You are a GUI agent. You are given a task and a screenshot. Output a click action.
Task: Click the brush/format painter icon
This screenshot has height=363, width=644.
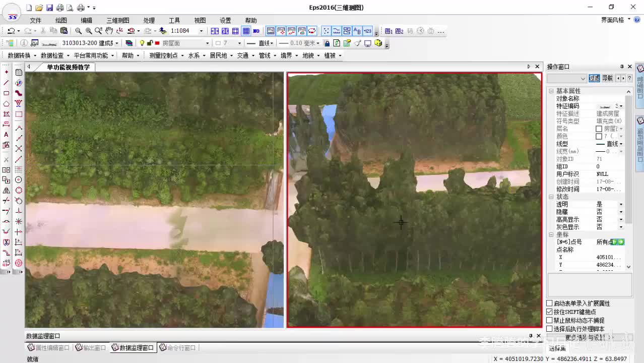click(357, 43)
